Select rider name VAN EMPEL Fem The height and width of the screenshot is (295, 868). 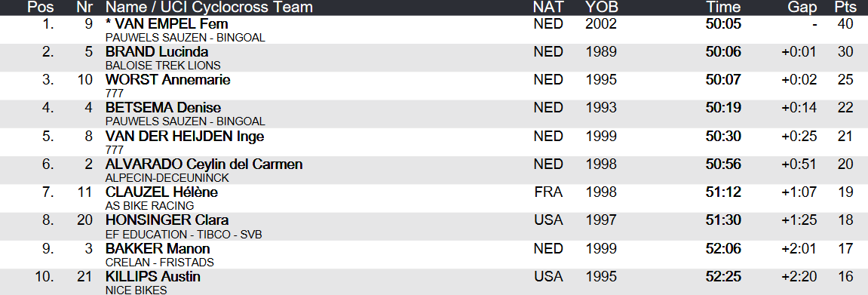[x=167, y=24]
